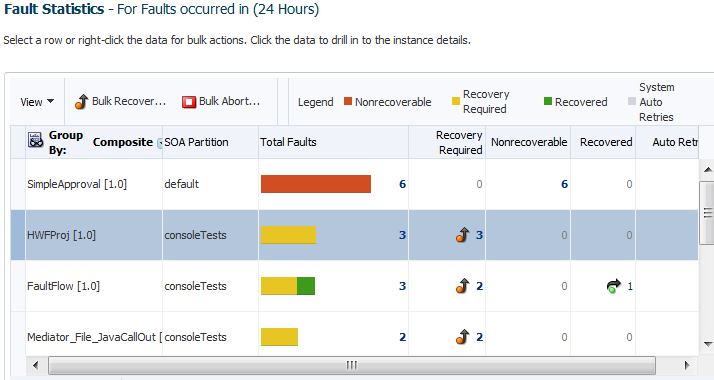714x380 pixels.
Task: Select the HWFProj [1.0] composite
Action: tap(61, 235)
